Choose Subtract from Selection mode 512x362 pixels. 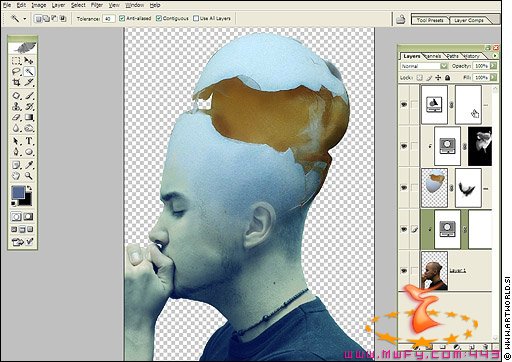pyautogui.click(x=54, y=19)
